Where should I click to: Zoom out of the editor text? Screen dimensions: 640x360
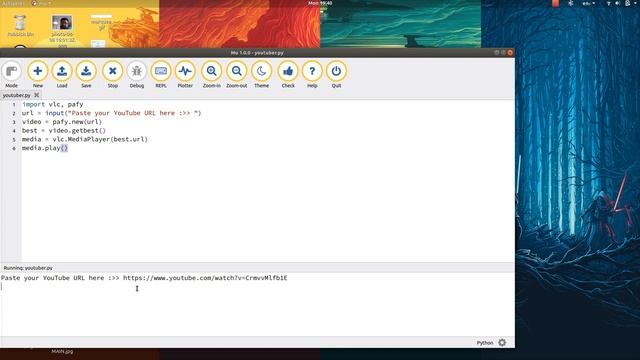(x=237, y=74)
